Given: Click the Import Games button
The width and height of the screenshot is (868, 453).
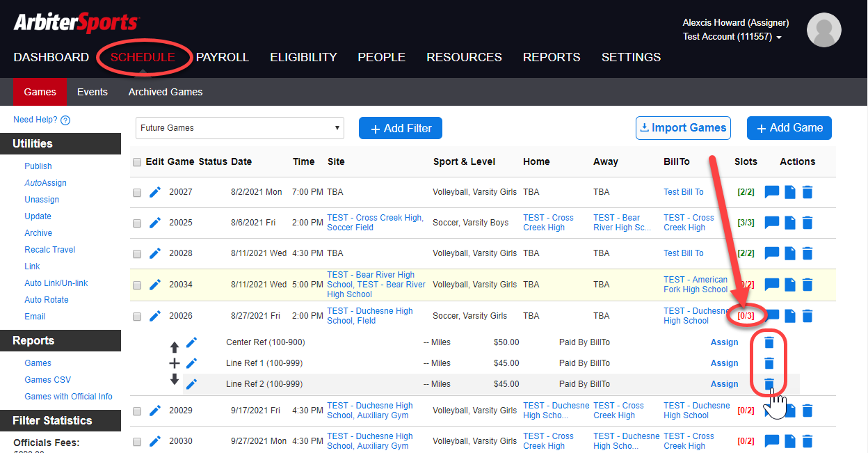Looking at the screenshot, I should coord(683,128).
